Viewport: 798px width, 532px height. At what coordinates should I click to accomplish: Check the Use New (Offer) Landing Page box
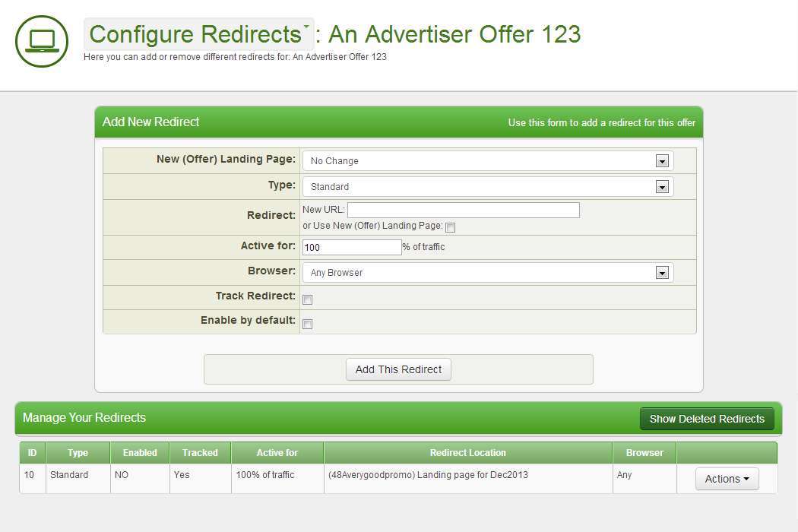450,227
